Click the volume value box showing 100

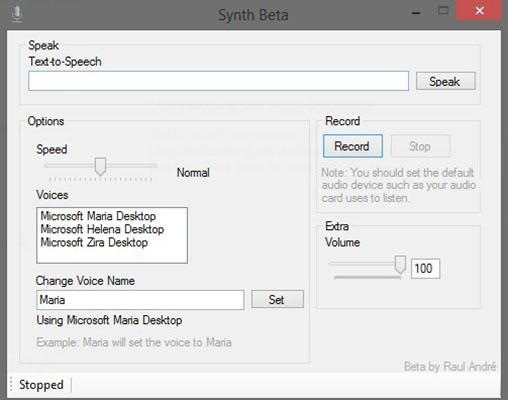(425, 268)
